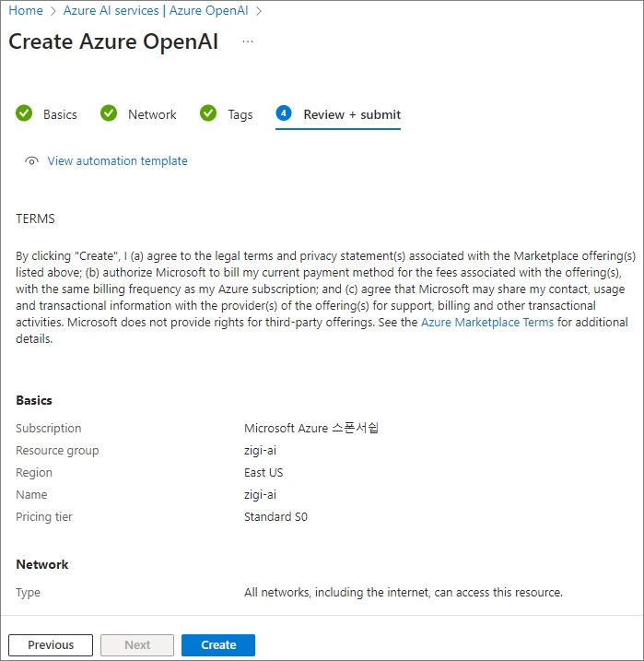644x661 pixels.
Task: Click the 'All networks, including the internet' value
Action: pos(404,593)
